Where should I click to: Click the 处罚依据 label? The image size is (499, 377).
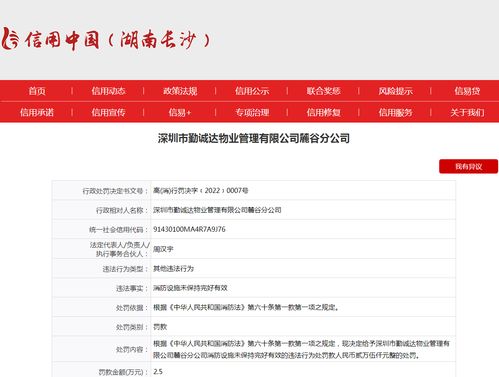pos(132,308)
